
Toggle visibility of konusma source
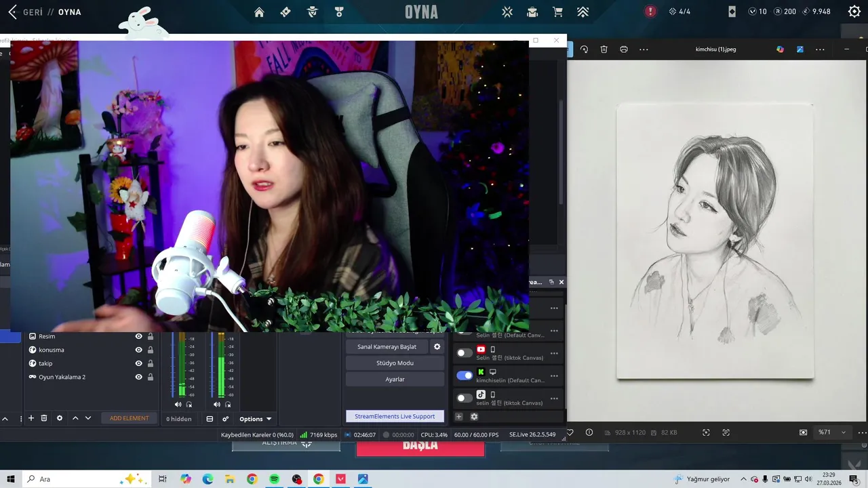pos(138,350)
